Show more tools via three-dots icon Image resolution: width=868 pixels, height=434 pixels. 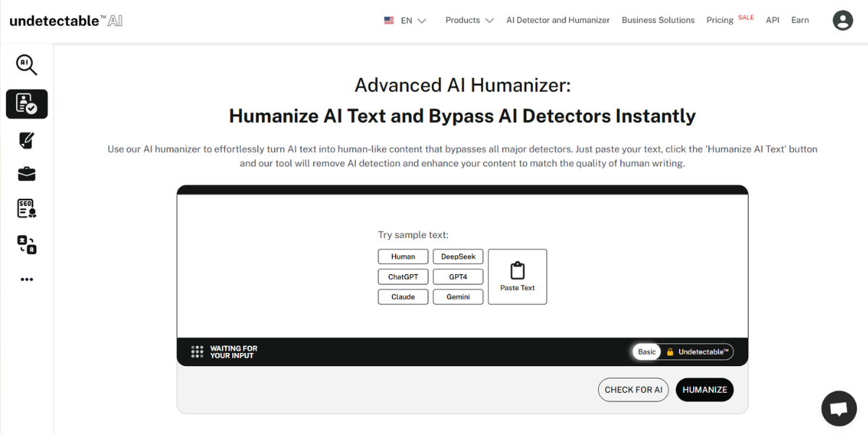[27, 280]
